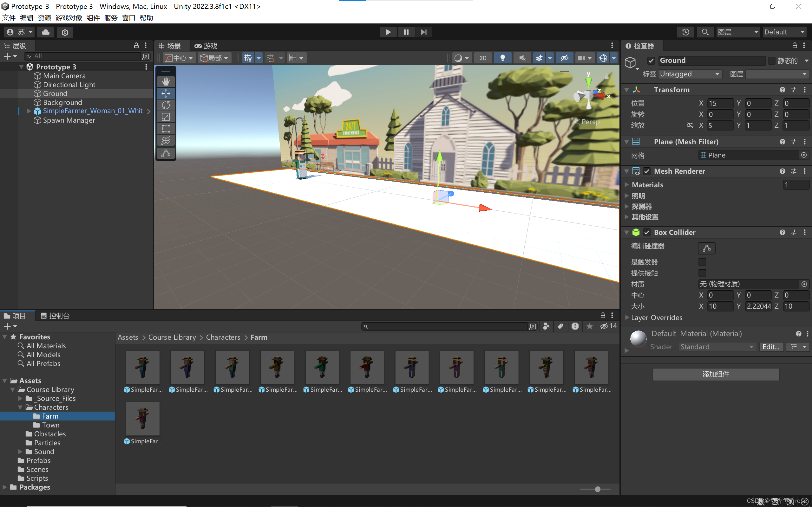Disable the Mesh Renderer checkbox
This screenshot has height=507, width=812.
(x=646, y=171)
